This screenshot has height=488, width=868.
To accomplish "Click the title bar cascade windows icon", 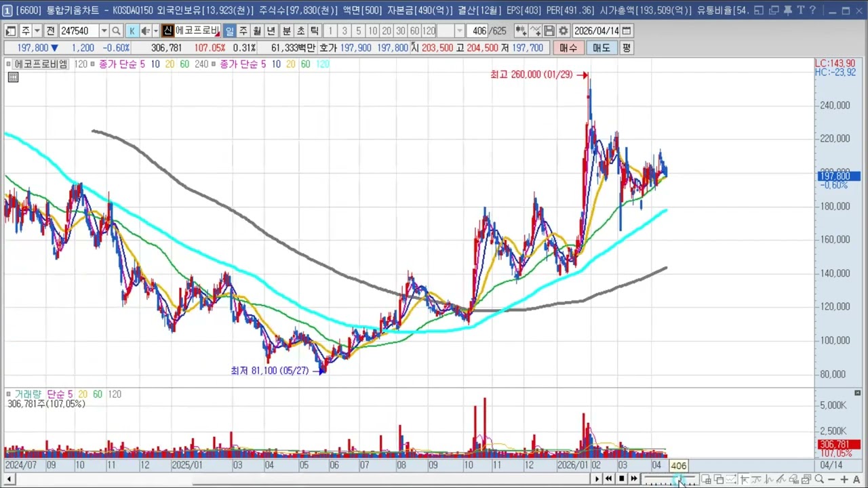I will coord(773,10).
